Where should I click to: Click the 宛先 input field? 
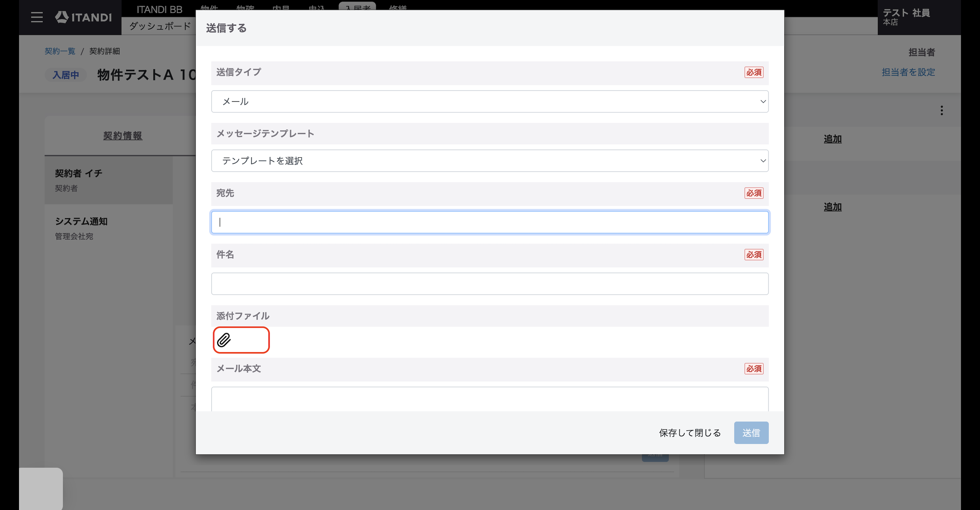coord(490,222)
